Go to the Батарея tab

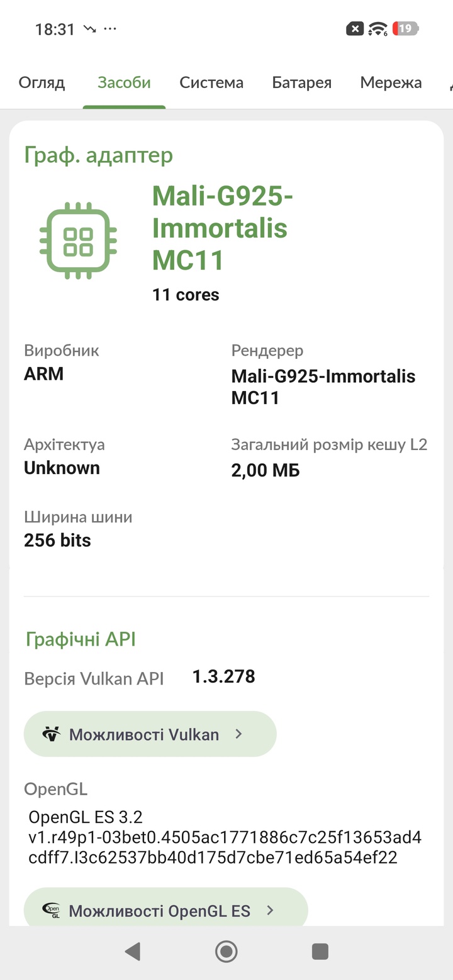coord(301,82)
